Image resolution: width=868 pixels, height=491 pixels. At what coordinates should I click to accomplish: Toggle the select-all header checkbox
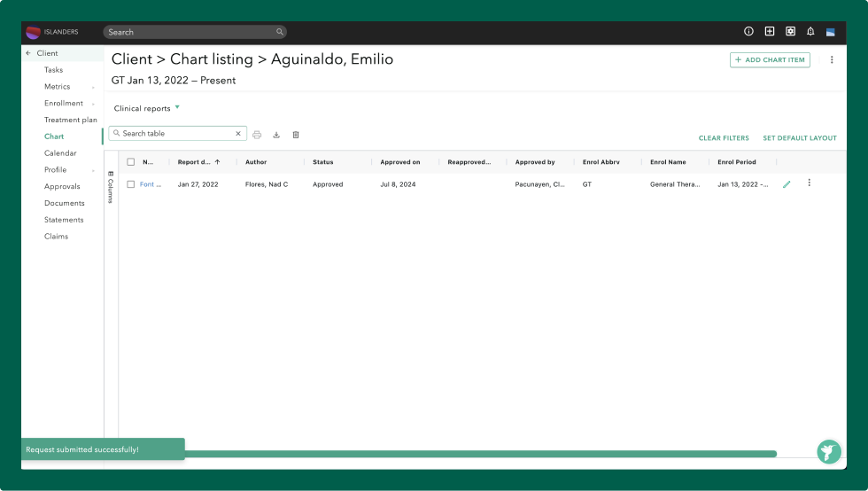coord(131,162)
